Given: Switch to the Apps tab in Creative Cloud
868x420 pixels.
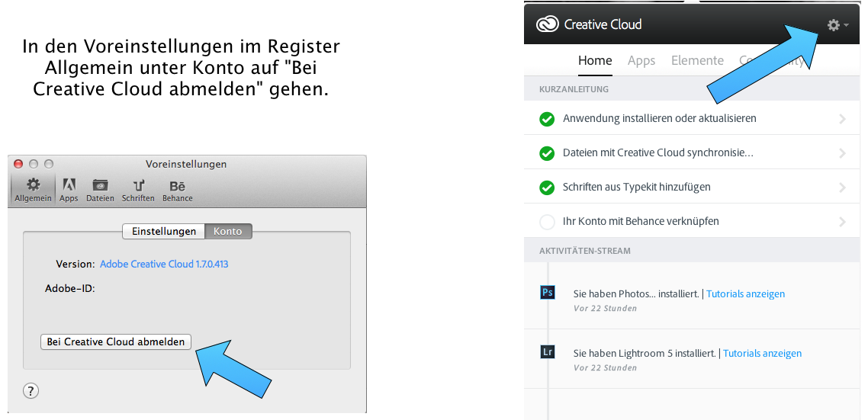Looking at the screenshot, I should (641, 60).
